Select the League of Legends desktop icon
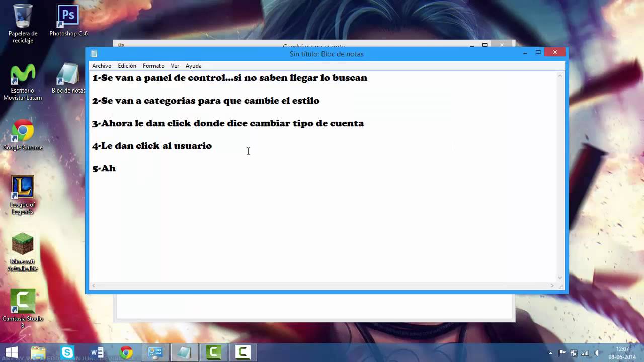This screenshot has width=644, height=362. [x=23, y=196]
